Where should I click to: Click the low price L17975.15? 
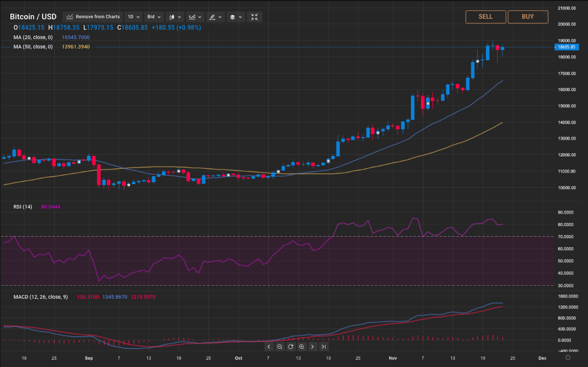(98, 28)
